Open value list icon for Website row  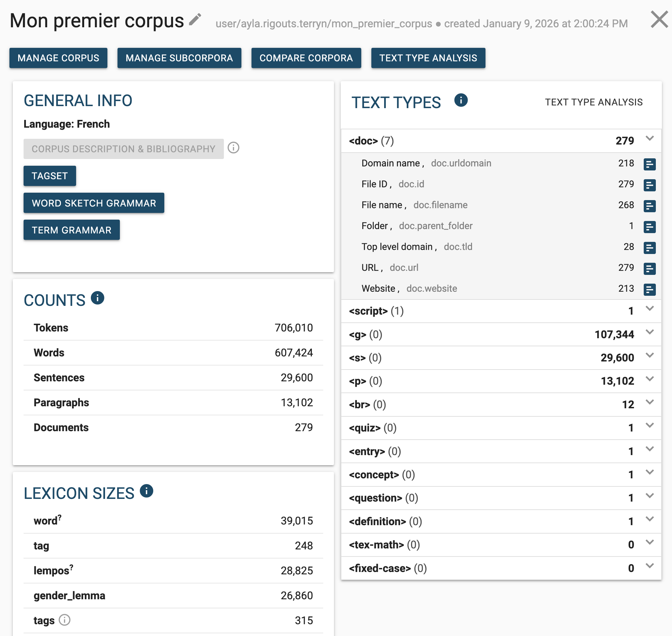[650, 289]
